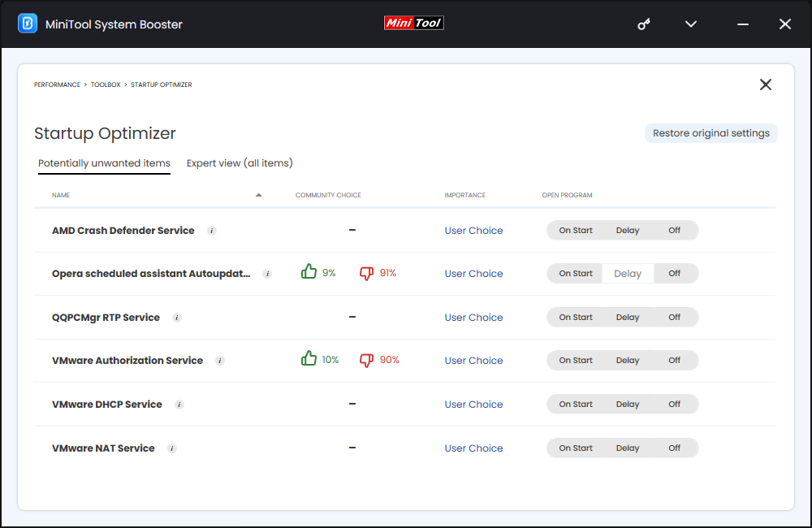Image resolution: width=812 pixels, height=528 pixels.
Task: Set QQPCMgr RTP Service to On Start
Action: coord(576,317)
